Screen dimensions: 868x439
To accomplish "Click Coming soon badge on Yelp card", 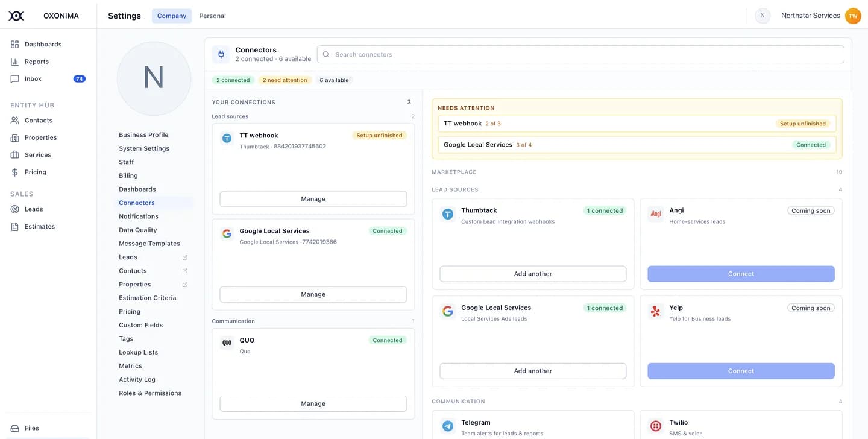I will pyautogui.click(x=811, y=308).
